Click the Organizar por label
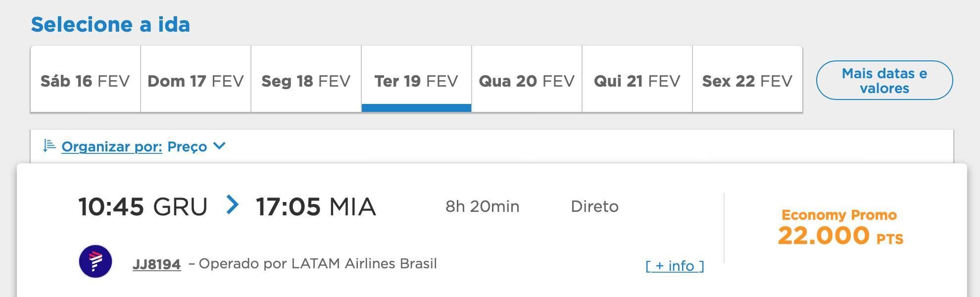Viewport: 980px width, 297px height. [112, 147]
